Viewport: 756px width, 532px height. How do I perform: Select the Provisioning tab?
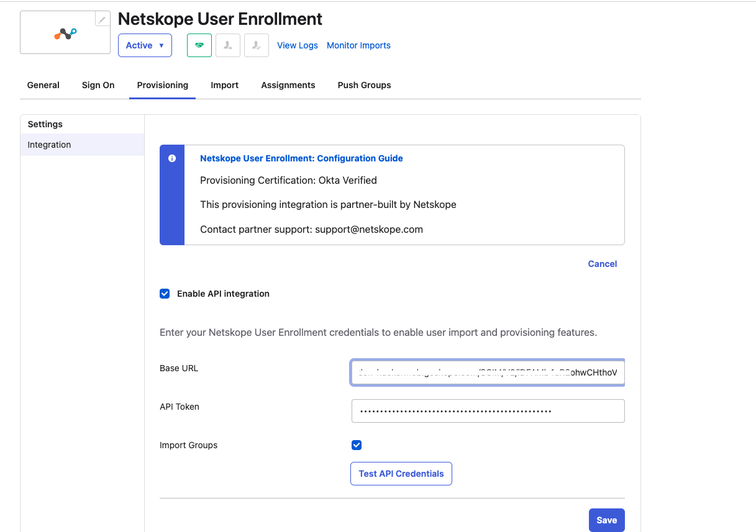[163, 85]
